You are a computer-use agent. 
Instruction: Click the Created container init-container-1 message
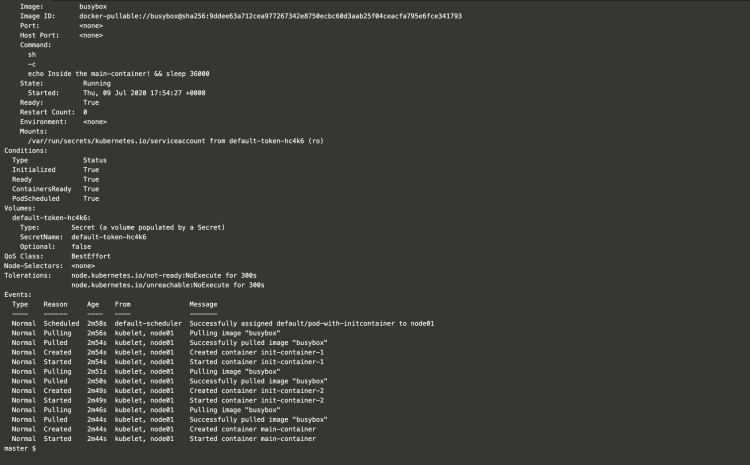click(x=256, y=352)
